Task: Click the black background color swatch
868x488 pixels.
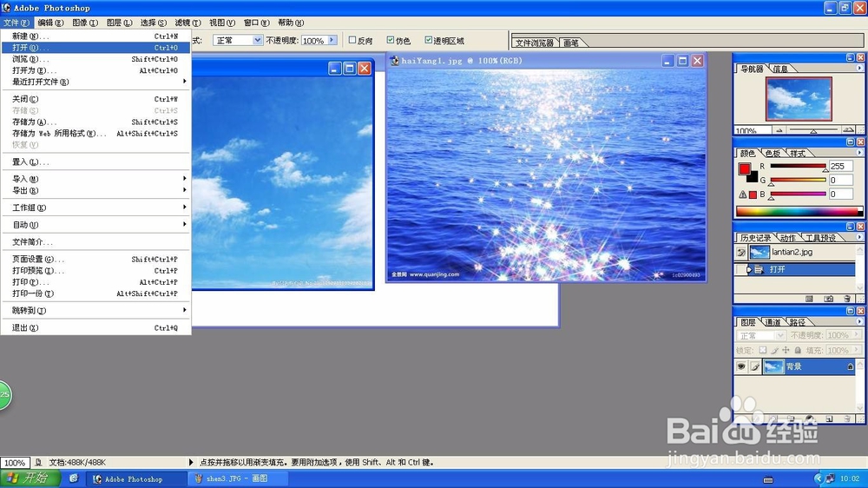Action: [x=753, y=178]
